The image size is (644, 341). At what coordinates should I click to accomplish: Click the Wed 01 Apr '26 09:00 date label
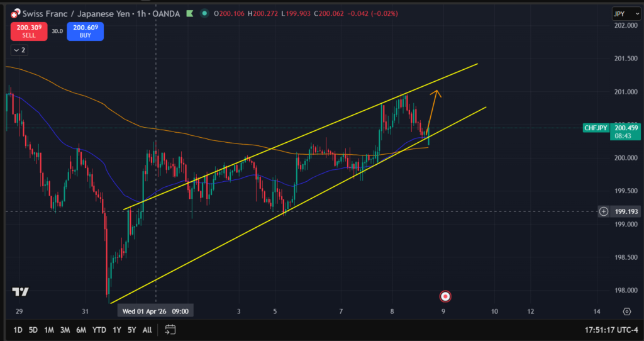click(x=156, y=311)
